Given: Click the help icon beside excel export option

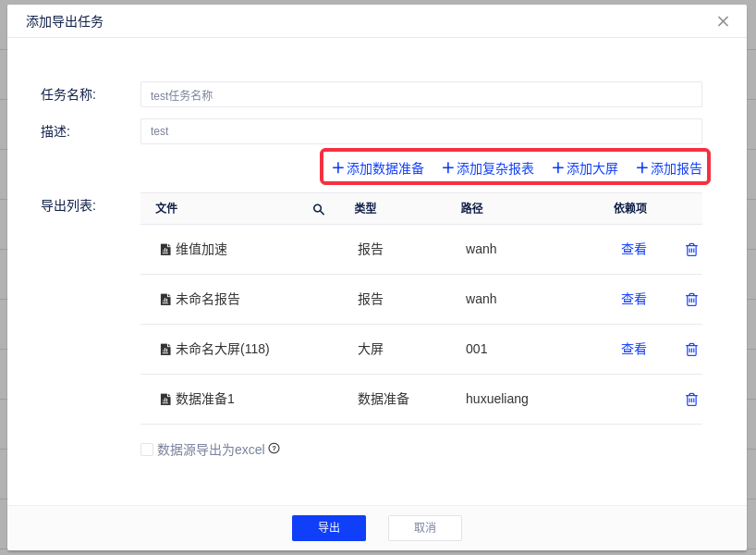Looking at the screenshot, I should coord(274,449).
